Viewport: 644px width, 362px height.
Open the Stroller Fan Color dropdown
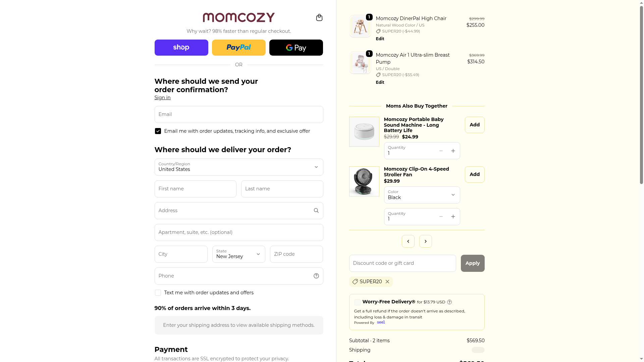click(422, 195)
